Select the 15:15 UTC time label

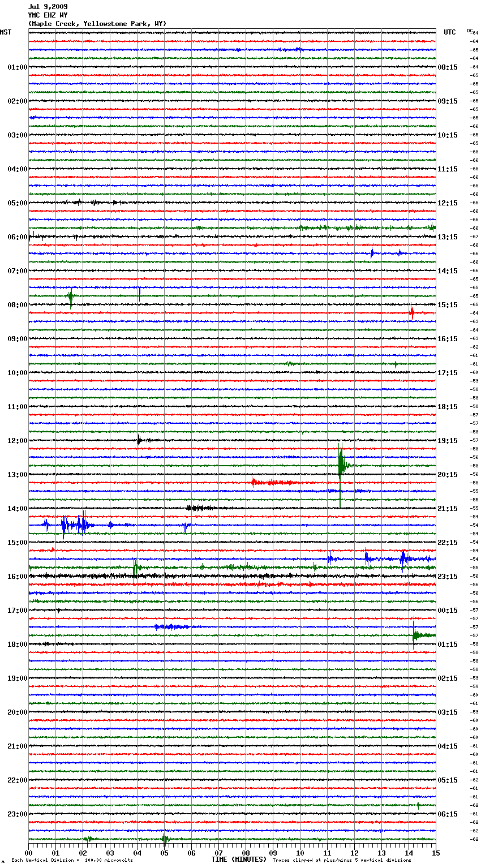point(448,305)
